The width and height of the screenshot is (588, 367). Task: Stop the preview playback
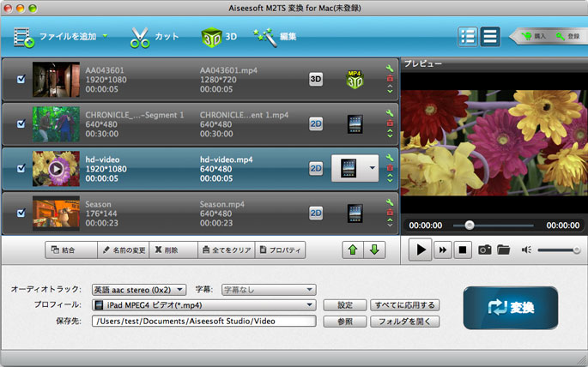click(463, 250)
